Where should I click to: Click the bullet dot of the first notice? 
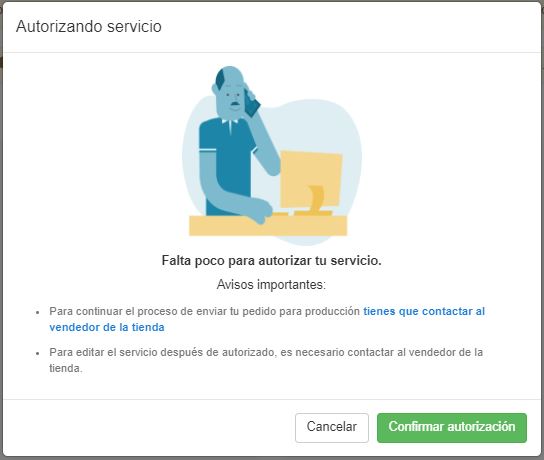tap(37, 312)
